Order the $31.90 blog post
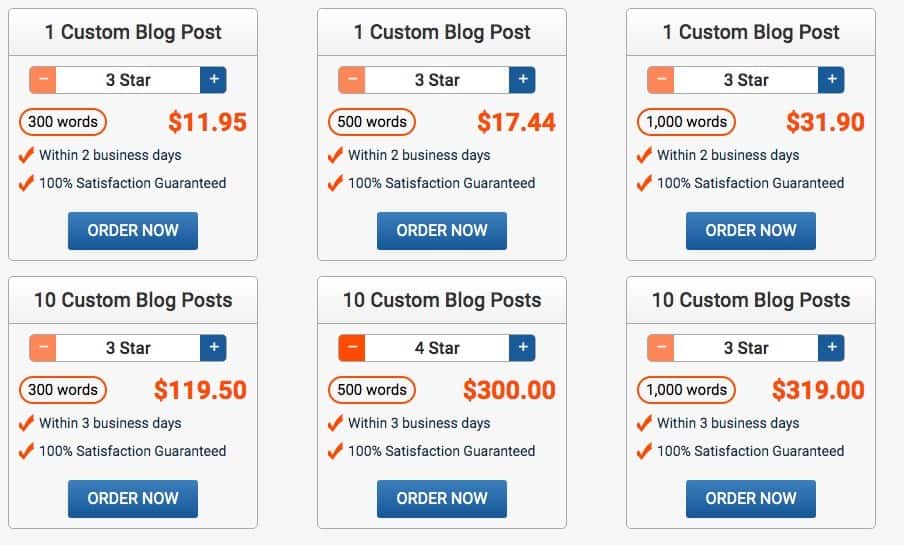The image size is (904, 545). [751, 231]
